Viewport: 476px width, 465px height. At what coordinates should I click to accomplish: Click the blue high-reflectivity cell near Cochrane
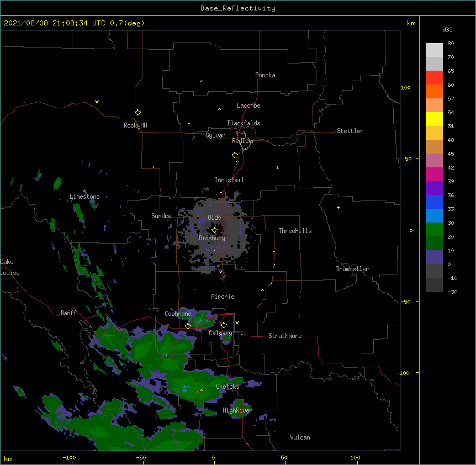203,320
